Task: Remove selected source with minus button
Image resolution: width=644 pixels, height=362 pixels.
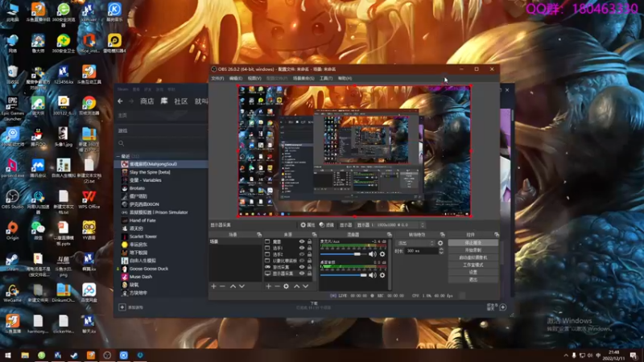Action: coord(277,286)
